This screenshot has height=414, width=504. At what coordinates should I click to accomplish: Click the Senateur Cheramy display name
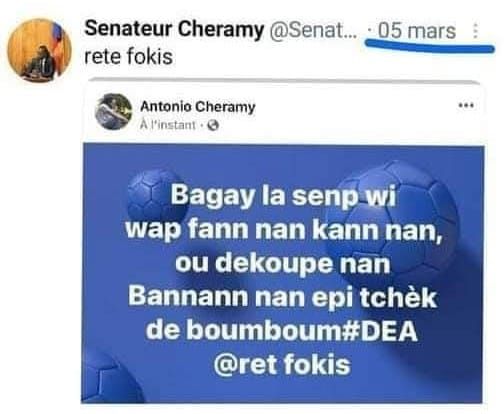pyautogui.click(x=174, y=29)
